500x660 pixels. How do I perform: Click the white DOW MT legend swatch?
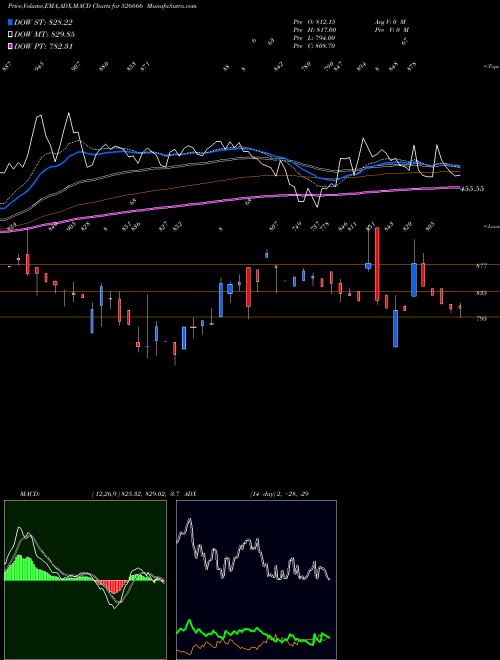click(11, 34)
